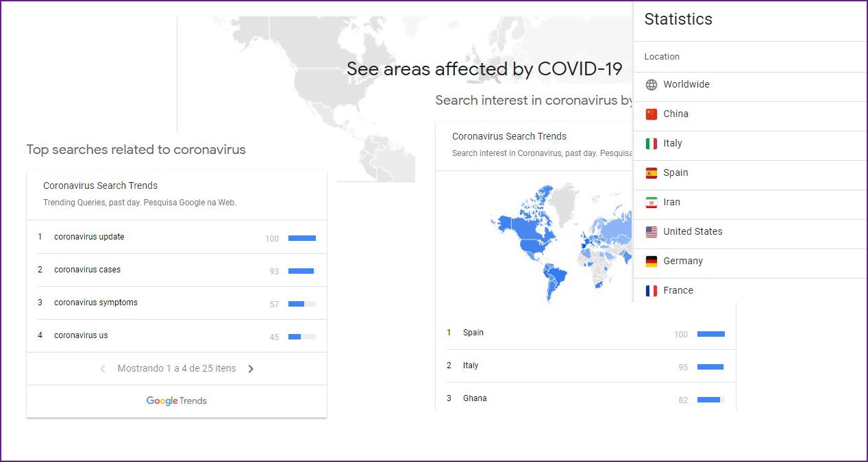Viewport: 868px width, 462px height.
Task: Choose Worldwide in Statistics location list
Action: pos(686,85)
